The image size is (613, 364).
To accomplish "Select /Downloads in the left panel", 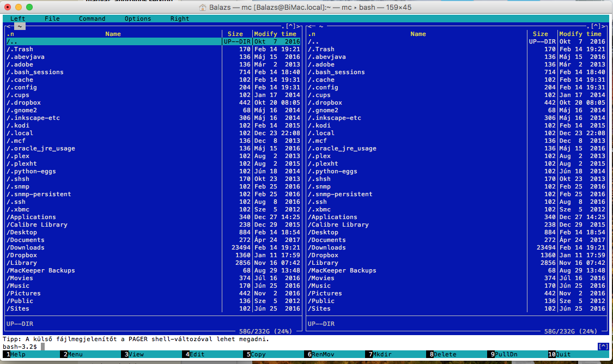I will tap(153, 247).
